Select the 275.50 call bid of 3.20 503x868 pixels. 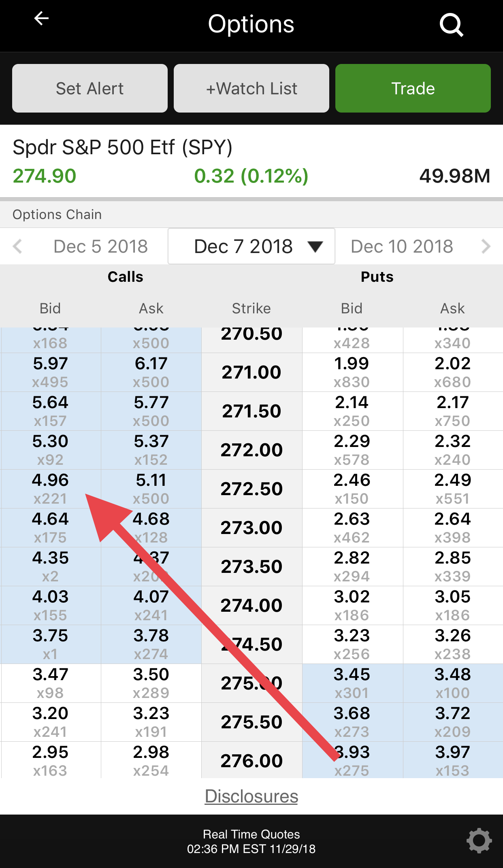[50, 722]
